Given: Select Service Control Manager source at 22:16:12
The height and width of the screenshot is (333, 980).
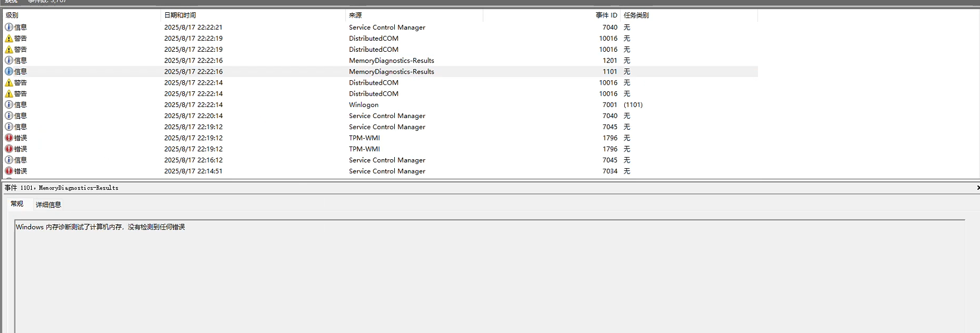Looking at the screenshot, I should point(387,160).
